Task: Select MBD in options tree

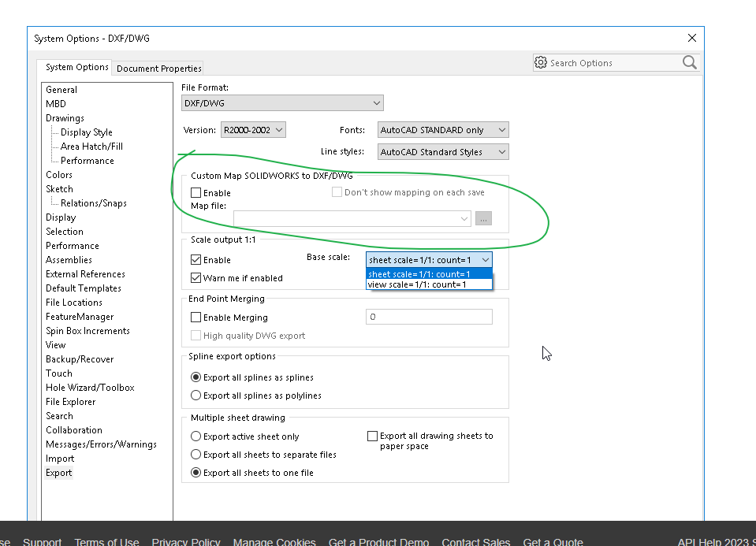Action: pos(56,104)
